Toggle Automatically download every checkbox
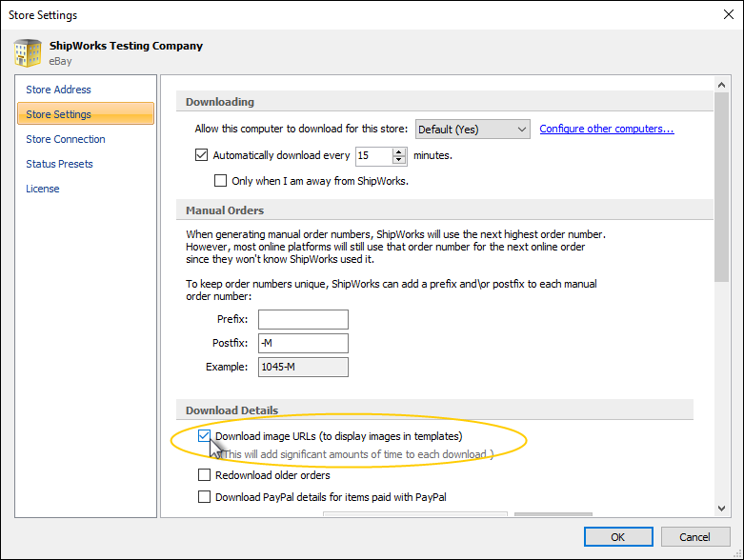 point(202,155)
